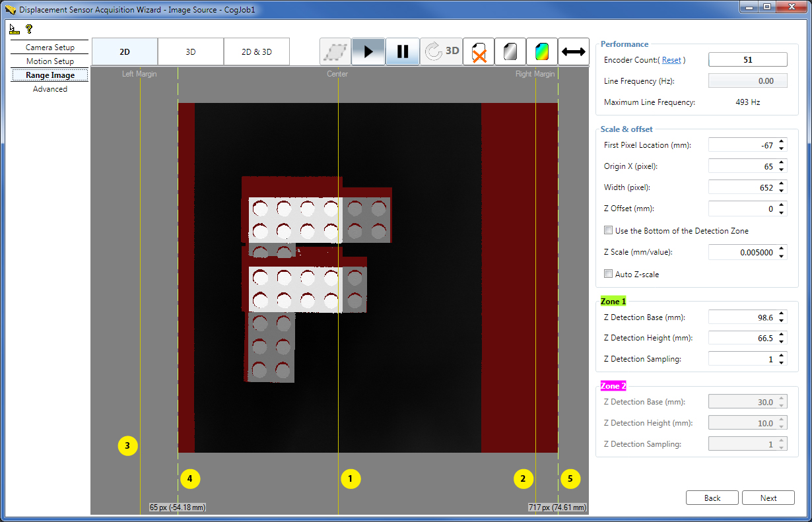The image size is (812, 522).
Task: Switch to the 3D view tab
Action: click(190, 51)
